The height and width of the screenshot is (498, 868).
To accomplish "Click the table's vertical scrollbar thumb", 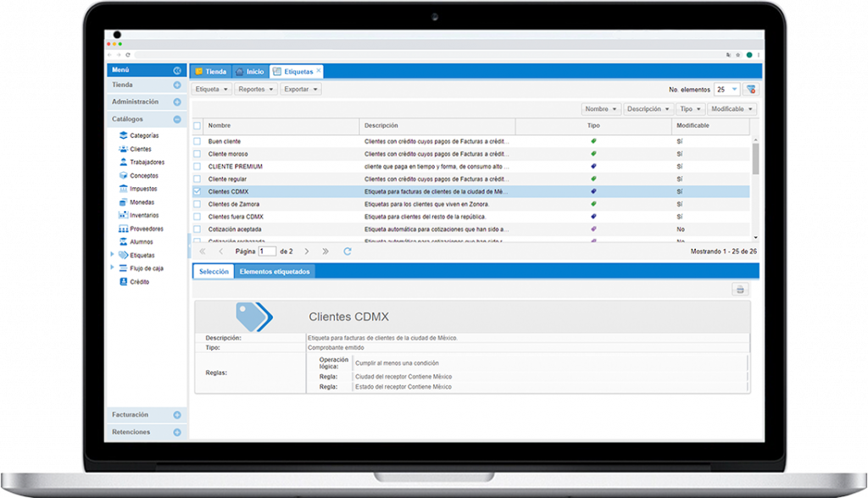I will pyautogui.click(x=755, y=158).
